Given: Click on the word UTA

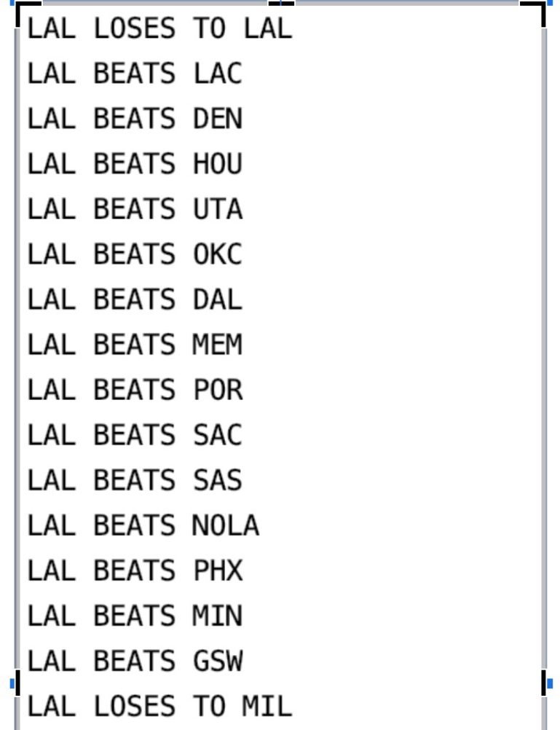Looking at the screenshot, I should pos(218,209).
